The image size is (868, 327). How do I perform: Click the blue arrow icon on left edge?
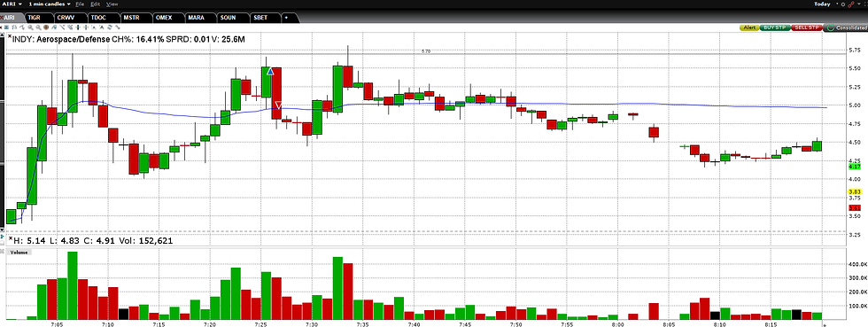(2, 236)
